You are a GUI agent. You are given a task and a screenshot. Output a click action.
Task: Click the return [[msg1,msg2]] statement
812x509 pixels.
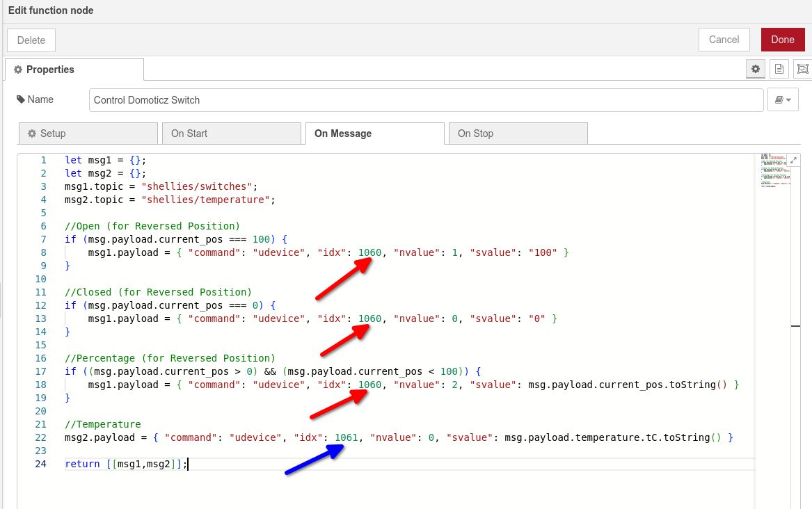[126, 464]
